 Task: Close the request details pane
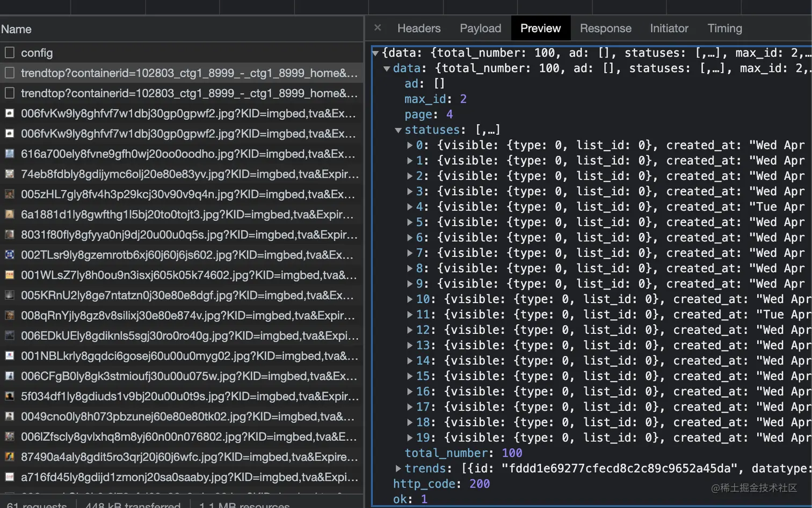pos(378,28)
